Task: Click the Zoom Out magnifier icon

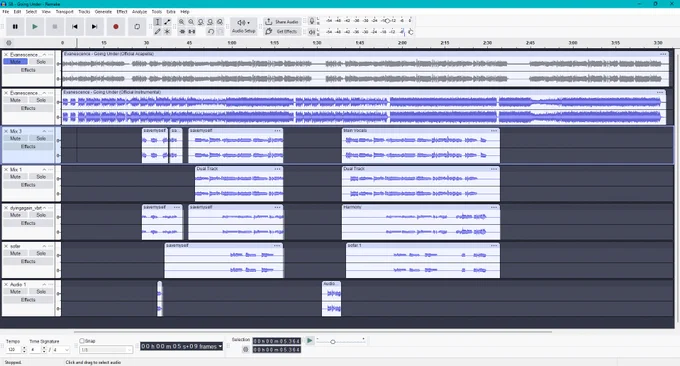Action: 191,22
